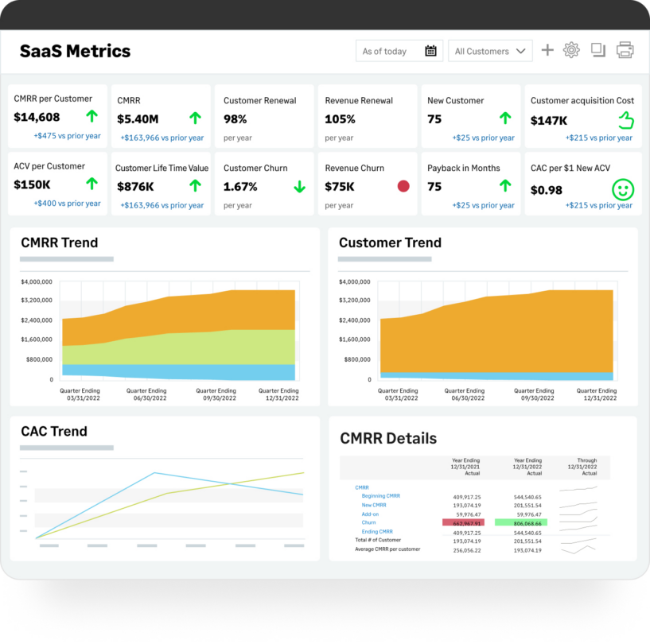Open the All Customers dropdown
The height and width of the screenshot is (644, 650).
click(x=490, y=52)
